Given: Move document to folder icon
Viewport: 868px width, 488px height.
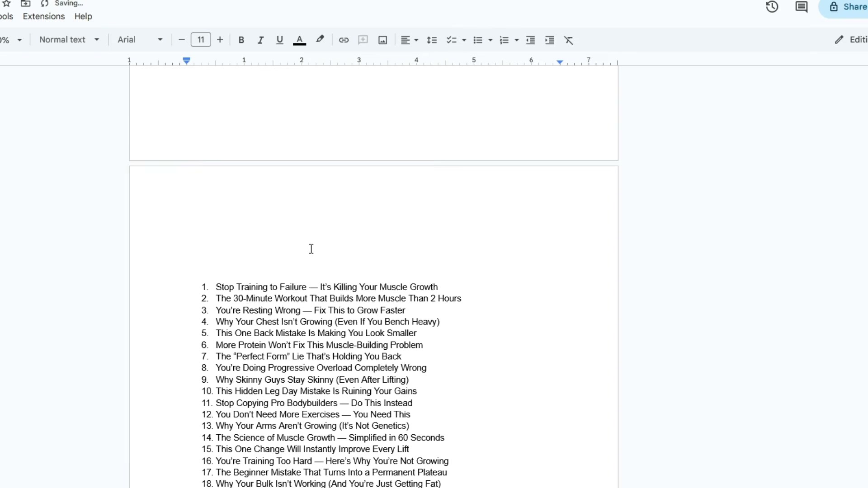Looking at the screenshot, I should coord(26,3).
